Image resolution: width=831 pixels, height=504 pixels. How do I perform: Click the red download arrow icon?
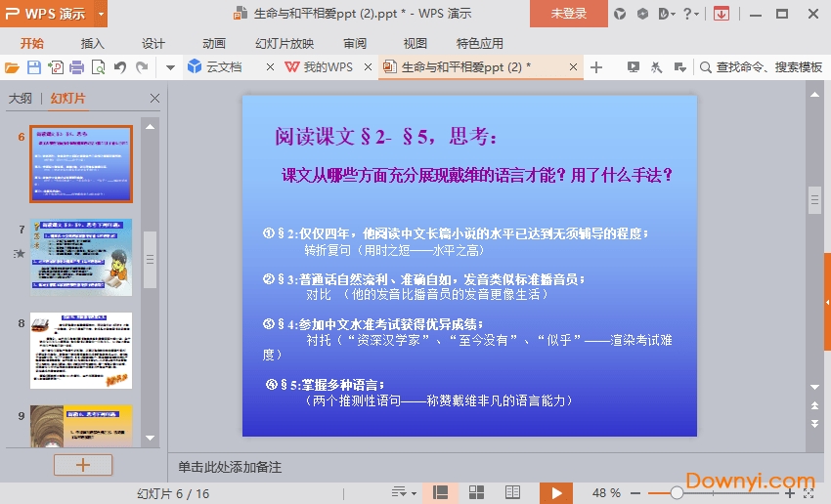click(x=722, y=14)
